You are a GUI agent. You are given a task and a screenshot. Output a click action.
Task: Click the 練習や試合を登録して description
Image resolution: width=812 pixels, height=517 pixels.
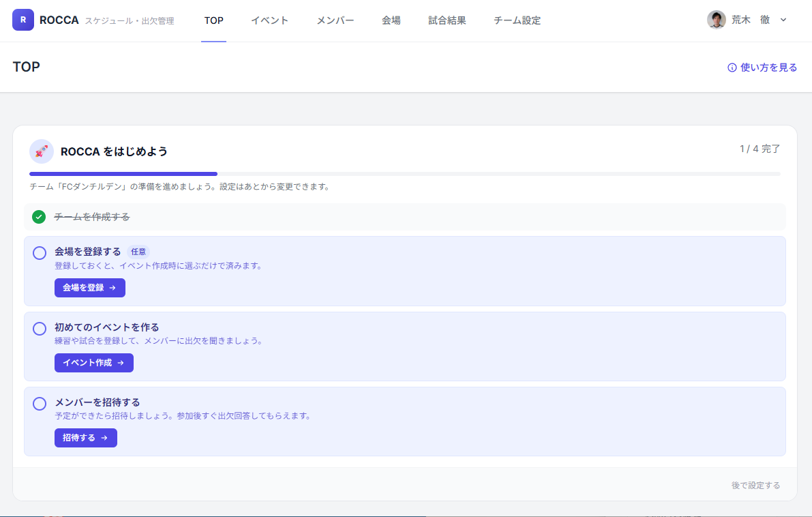coord(159,341)
